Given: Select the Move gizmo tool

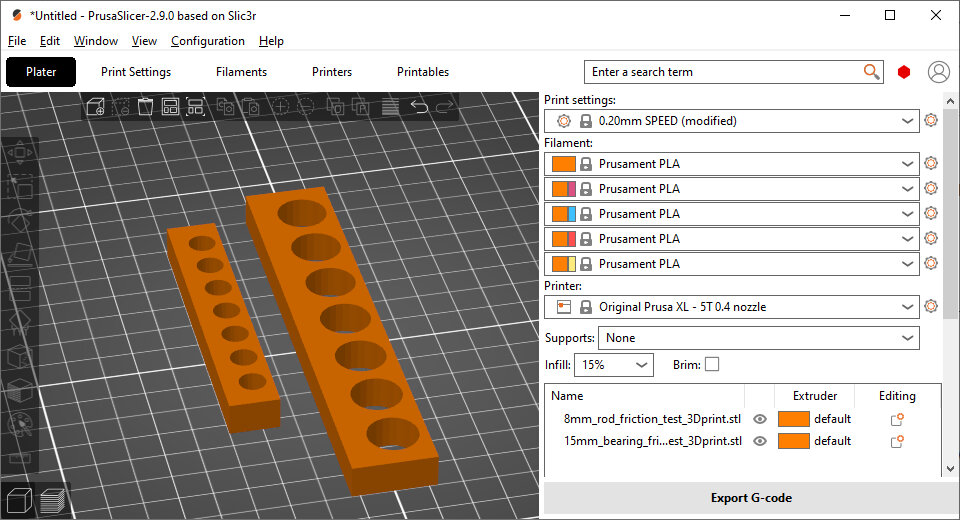Looking at the screenshot, I should tap(20, 153).
